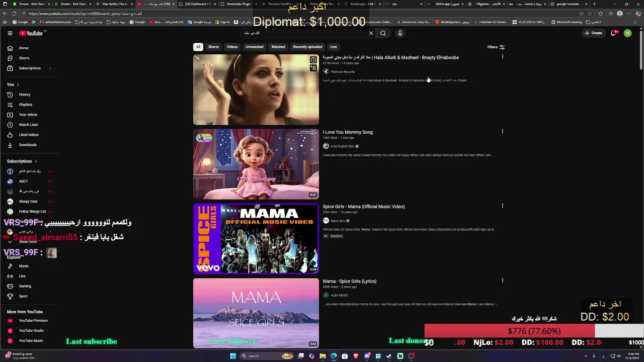The height and width of the screenshot is (362, 644).
Task: Select the Live filter chip
Action: click(334, 47)
